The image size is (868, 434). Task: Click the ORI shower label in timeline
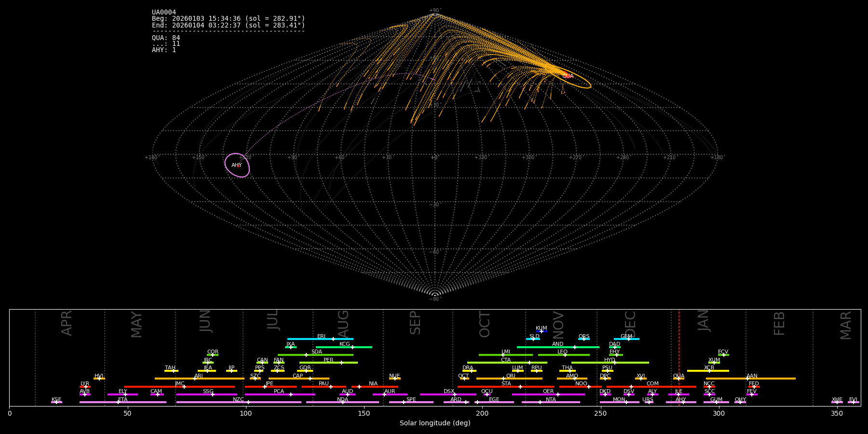coord(511,376)
